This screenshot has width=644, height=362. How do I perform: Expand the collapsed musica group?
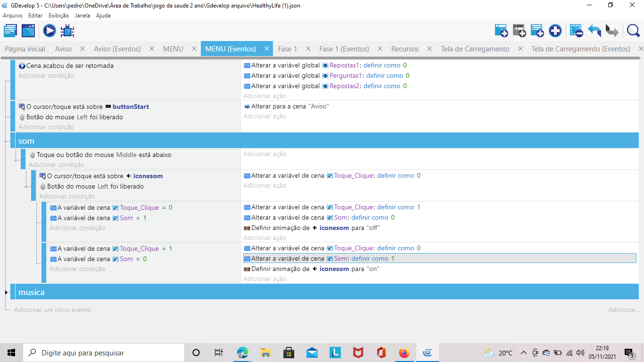coord(7,293)
